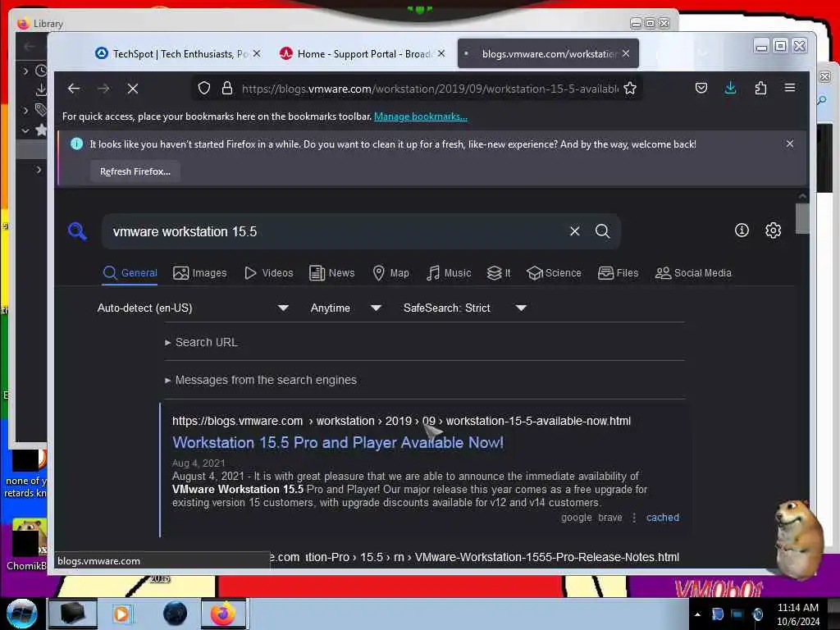Close the Support Portal tab

coord(441,53)
